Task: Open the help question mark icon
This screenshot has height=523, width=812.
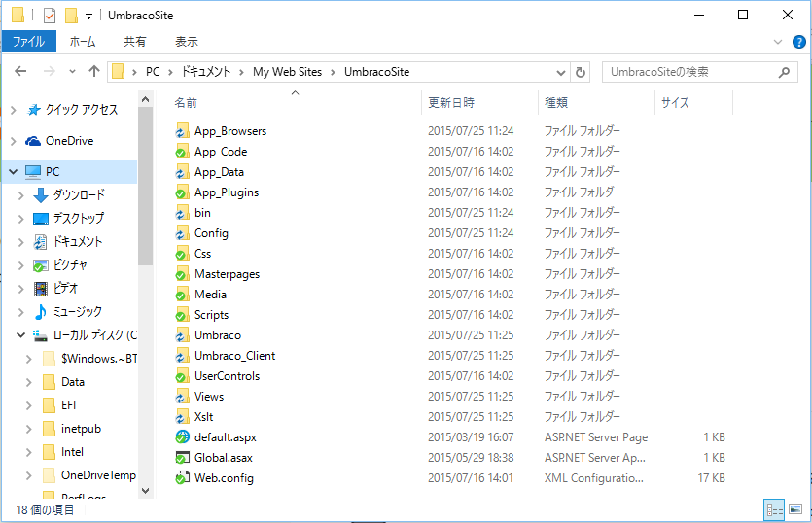Action: (x=799, y=42)
